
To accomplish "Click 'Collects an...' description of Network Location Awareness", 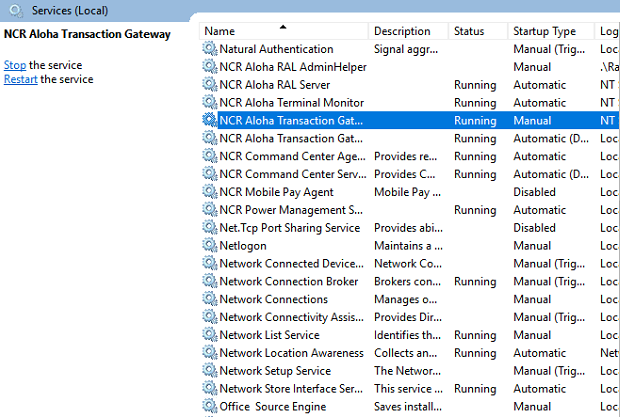I will click(x=405, y=353).
